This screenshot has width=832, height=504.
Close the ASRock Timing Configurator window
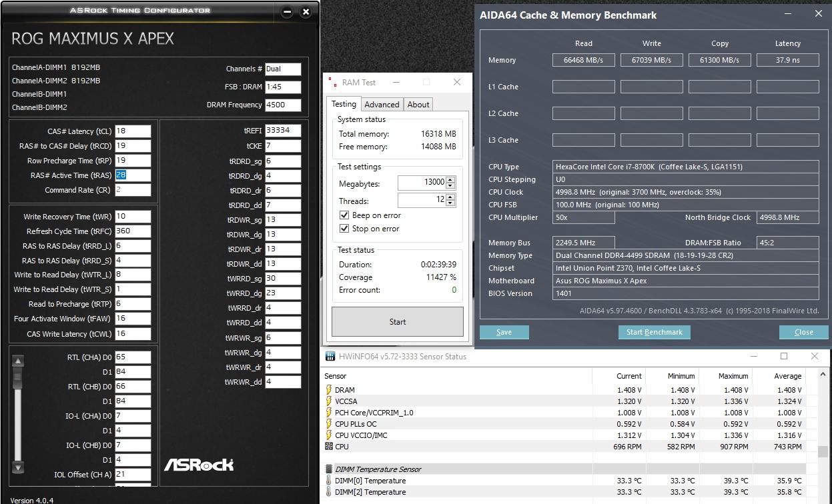click(x=306, y=11)
